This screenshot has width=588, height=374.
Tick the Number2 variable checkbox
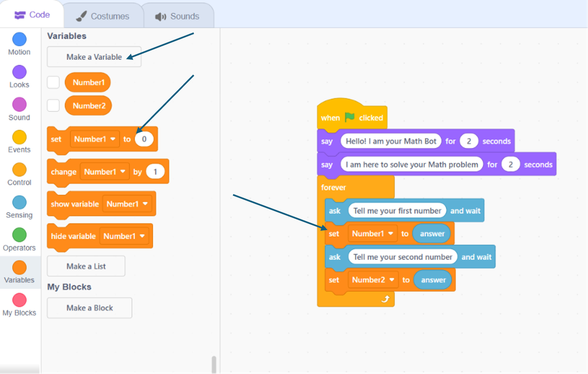(x=53, y=105)
